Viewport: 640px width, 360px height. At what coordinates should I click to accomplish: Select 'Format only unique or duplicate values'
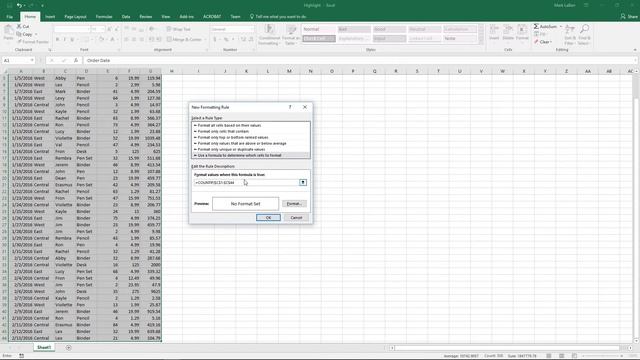point(231,149)
